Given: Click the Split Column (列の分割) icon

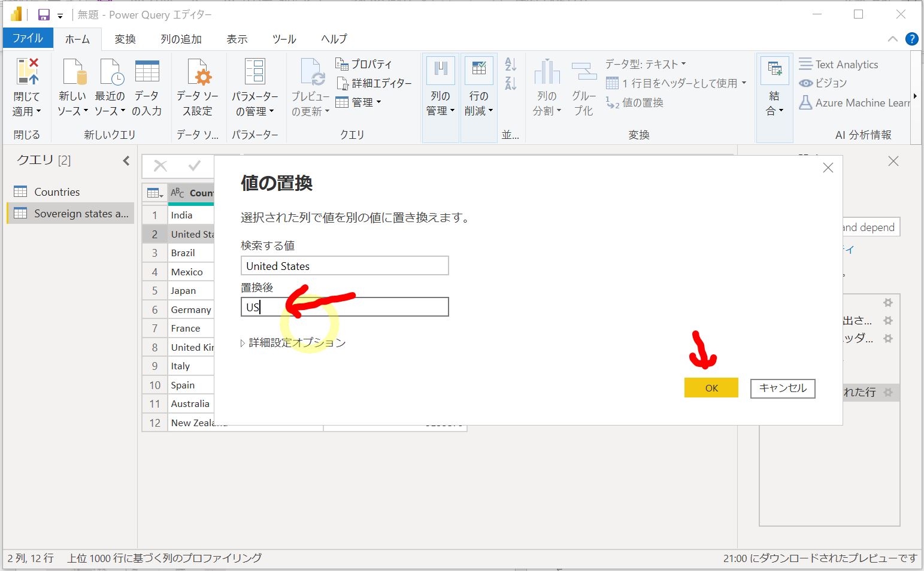Looking at the screenshot, I should point(547,72).
